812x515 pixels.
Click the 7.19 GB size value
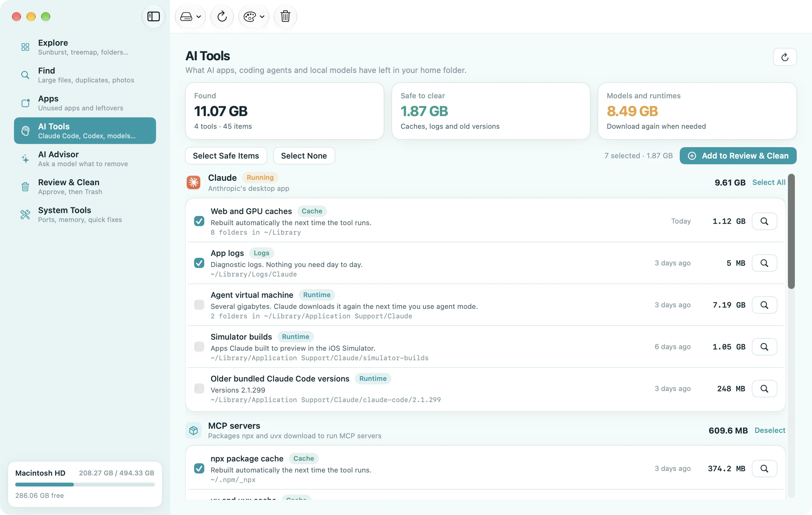click(729, 305)
